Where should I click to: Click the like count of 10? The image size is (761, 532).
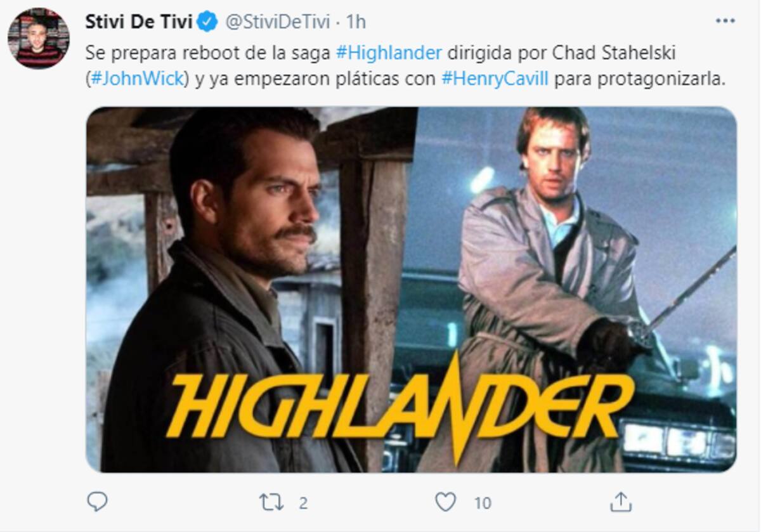pos(483,503)
